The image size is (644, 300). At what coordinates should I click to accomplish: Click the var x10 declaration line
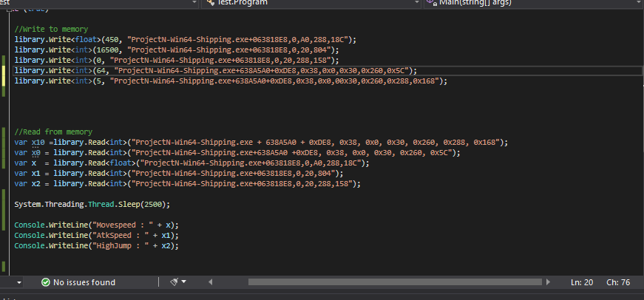tap(261, 143)
